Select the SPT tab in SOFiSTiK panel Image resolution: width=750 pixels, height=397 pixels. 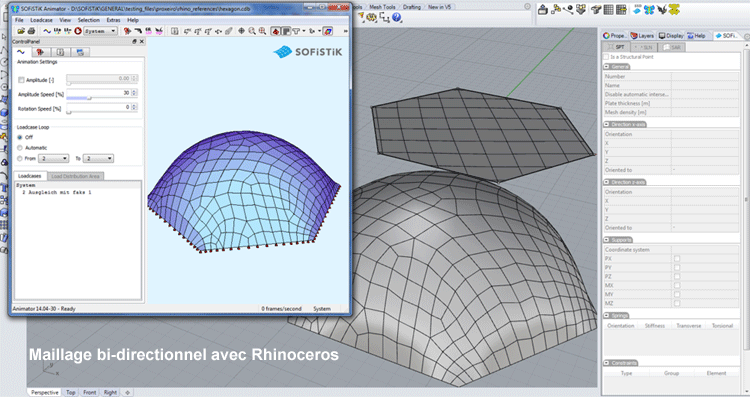[617, 47]
